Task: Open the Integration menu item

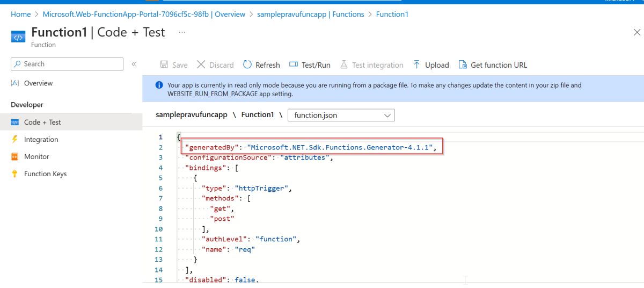Action: [41, 139]
